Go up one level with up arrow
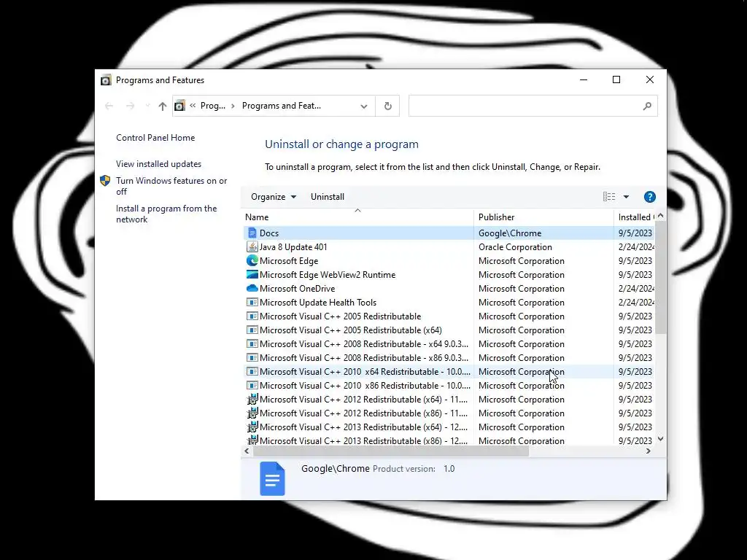This screenshot has width=747, height=560. [x=163, y=106]
